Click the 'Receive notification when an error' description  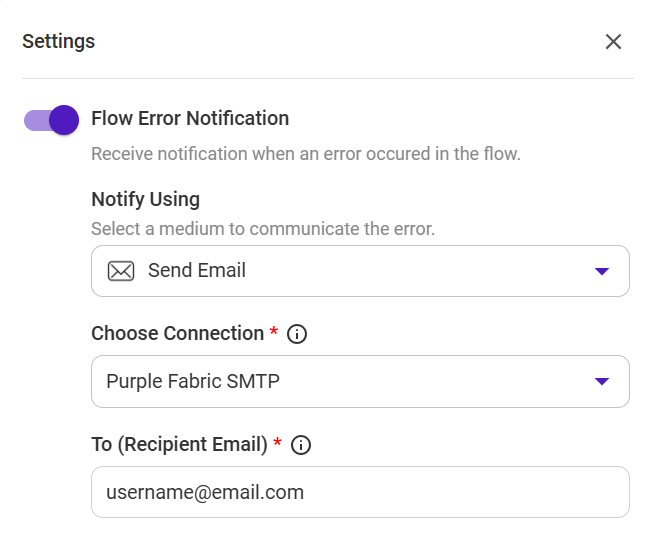point(306,154)
